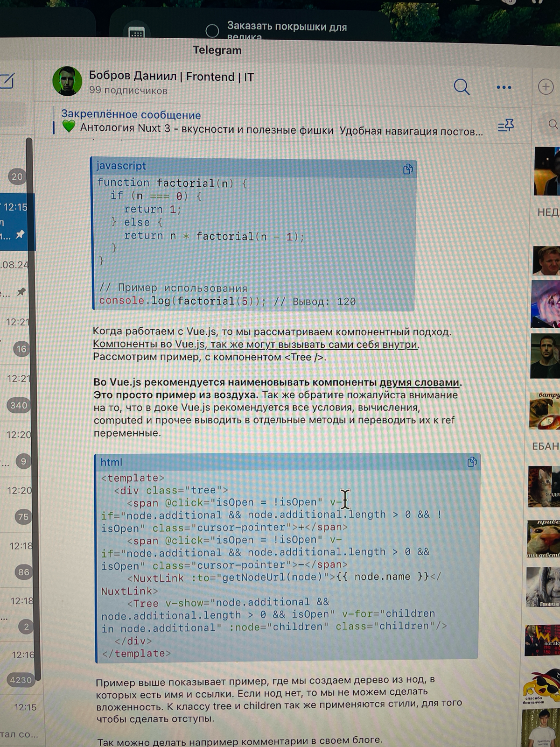Select chat with unread badge 86
The image size is (560, 747).
[x=23, y=572]
